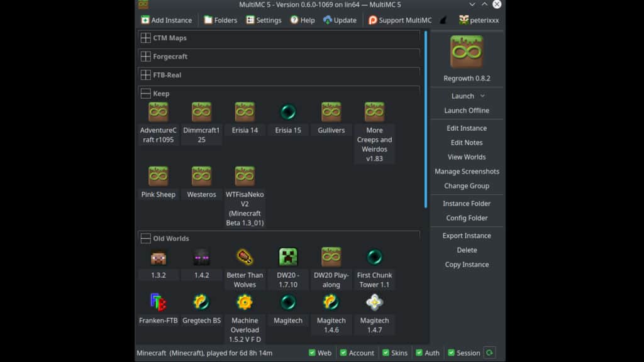Viewport: 644px width, 362px height.
Task: Check for updates via Update
Action: [x=340, y=20]
